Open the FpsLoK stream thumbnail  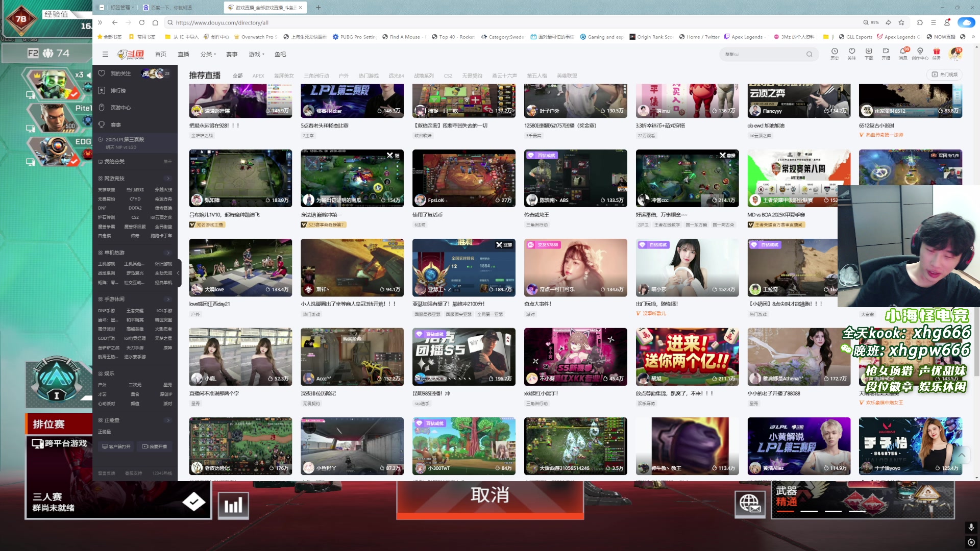click(x=463, y=178)
